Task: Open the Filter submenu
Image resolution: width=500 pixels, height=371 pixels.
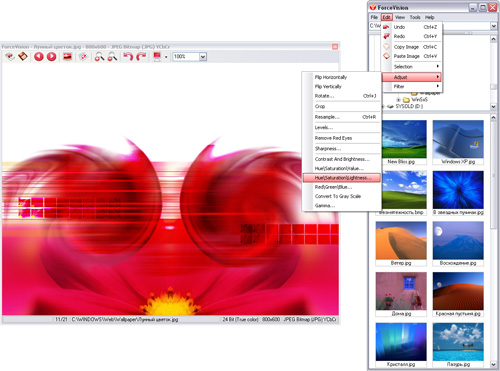Action: coord(411,86)
